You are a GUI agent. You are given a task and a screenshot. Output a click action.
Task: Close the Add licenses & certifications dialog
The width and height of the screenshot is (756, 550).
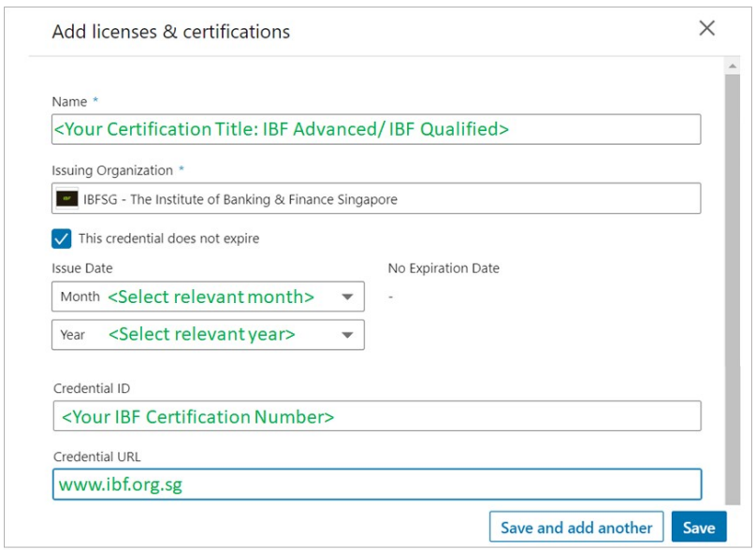[x=706, y=28]
